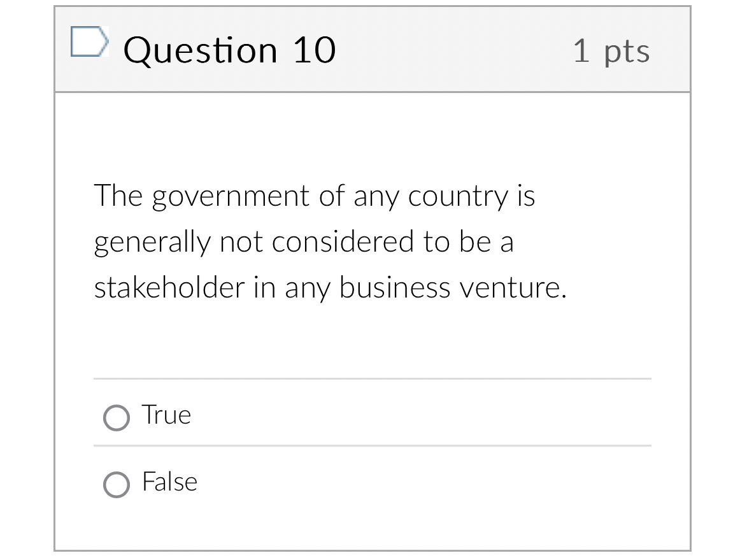Click the word "venture" in the question

click(511, 289)
